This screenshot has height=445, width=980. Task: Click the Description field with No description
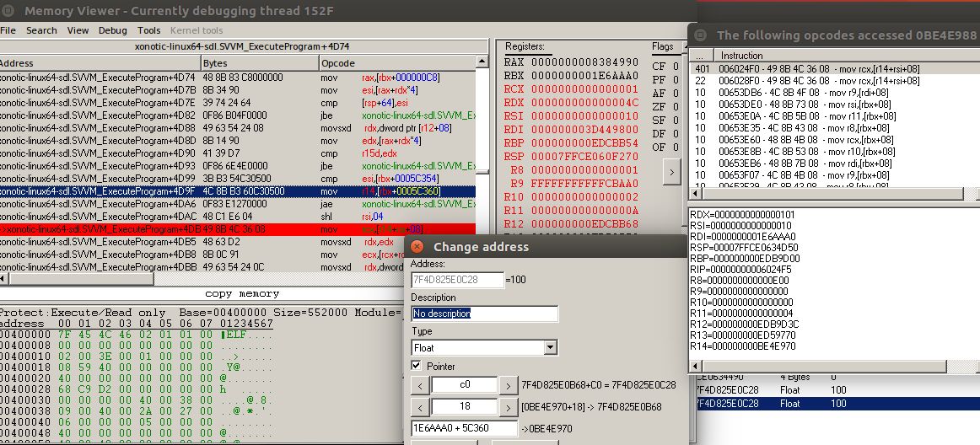[x=484, y=314]
